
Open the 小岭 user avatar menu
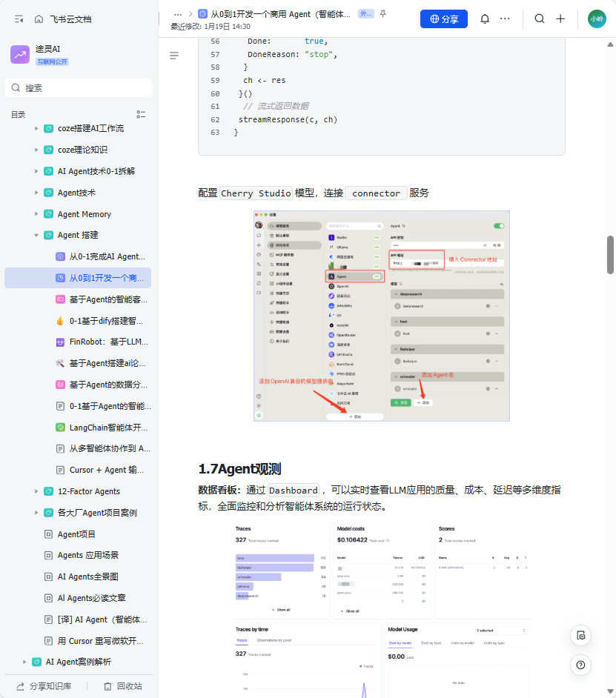597,19
